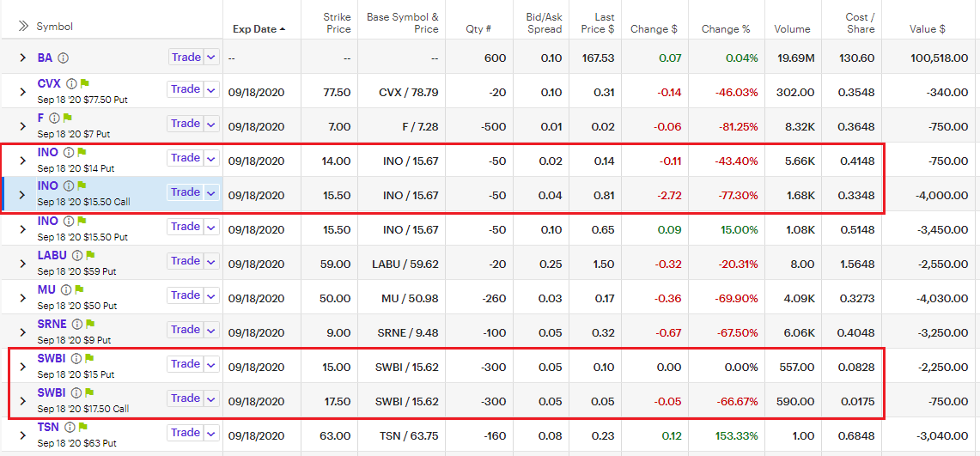The height and width of the screenshot is (456, 980).
Task: Open info icon on SWBI $17.50 Call
Action: pyautogui.click(x=76, y=393)
